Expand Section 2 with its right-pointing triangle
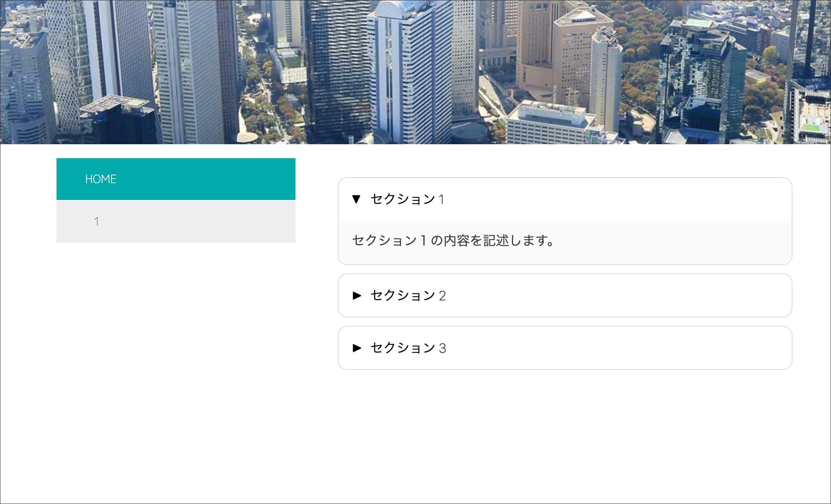The width and height of the screenshot is (831, 504). coord(357,295)
